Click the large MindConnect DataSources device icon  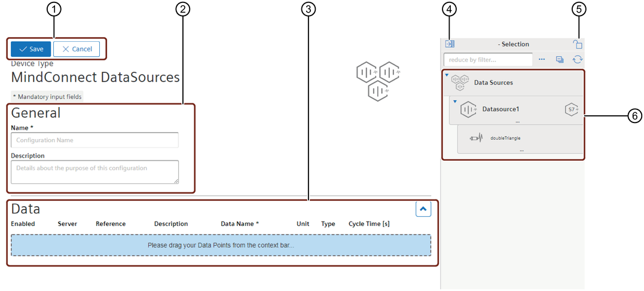379,81
